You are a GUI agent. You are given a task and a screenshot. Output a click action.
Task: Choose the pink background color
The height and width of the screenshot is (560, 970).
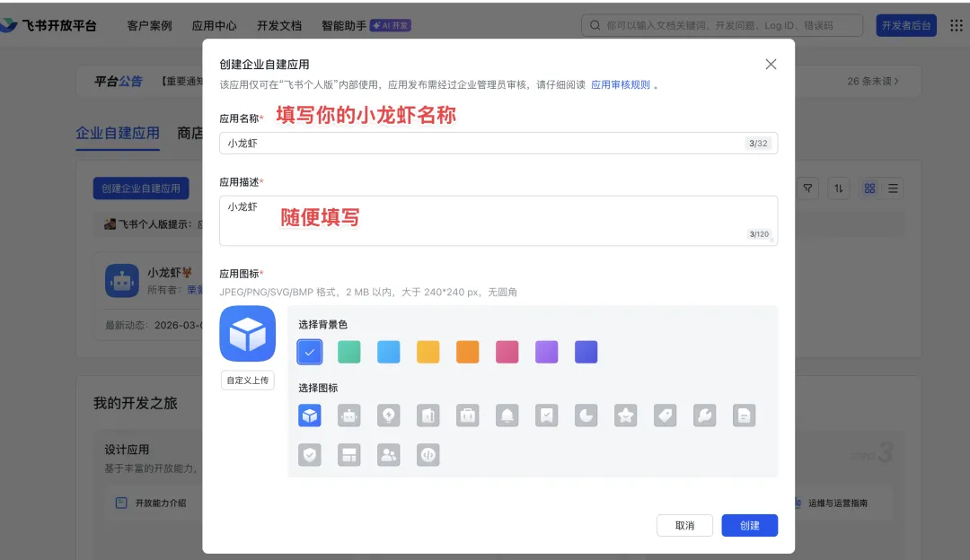(507, 352)
